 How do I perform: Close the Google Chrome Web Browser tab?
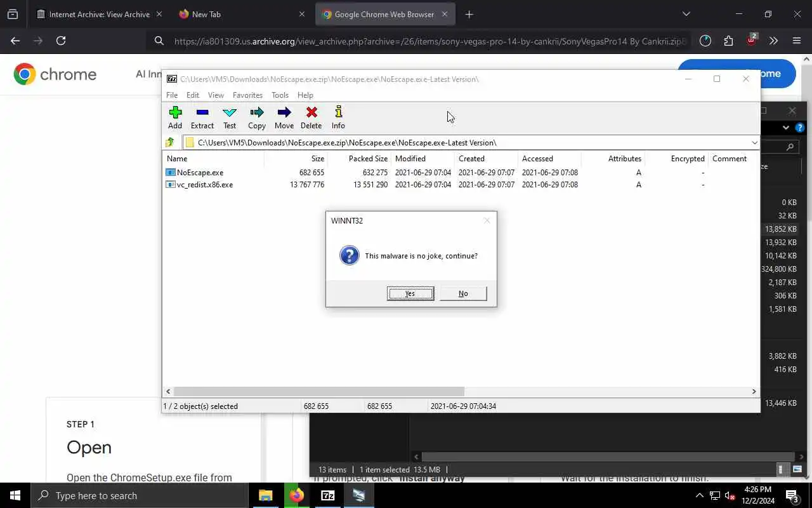click(x=444, y=14)
